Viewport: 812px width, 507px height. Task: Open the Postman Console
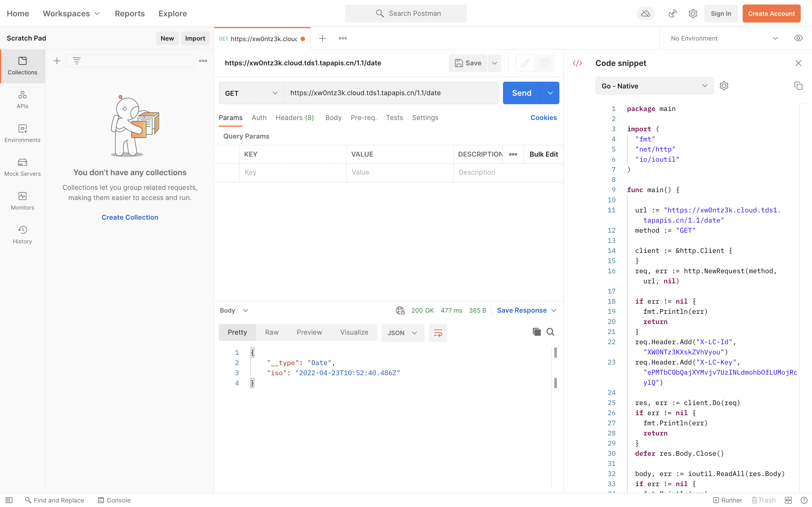point(113,500)
